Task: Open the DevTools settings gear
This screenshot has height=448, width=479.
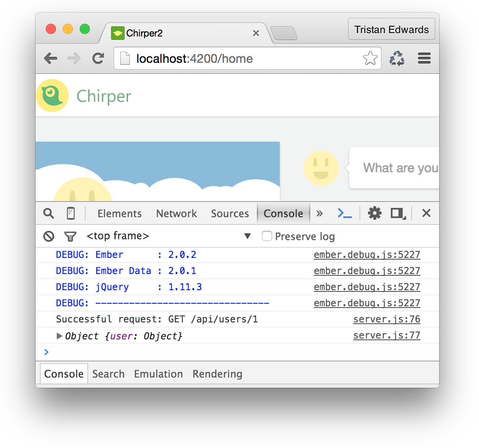Action: click(x=374, y=213)
